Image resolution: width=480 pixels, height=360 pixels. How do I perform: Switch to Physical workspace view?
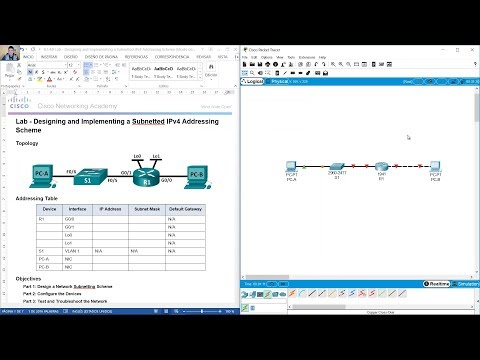(x=277, y=81)
